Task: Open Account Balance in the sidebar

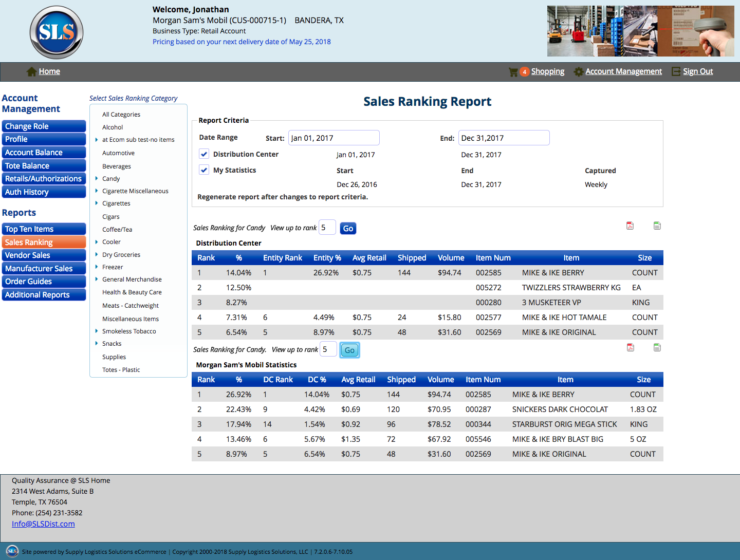Action: coord(44,153)
